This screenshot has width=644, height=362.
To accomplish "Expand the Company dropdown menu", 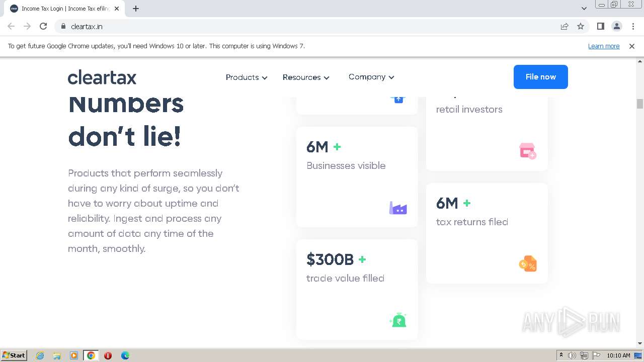I will 371,77.
